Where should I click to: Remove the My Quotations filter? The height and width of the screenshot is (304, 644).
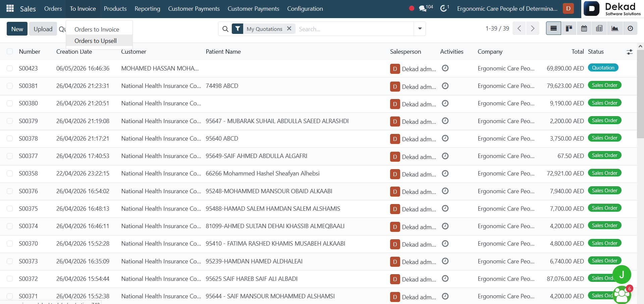click(x=289, y=29)
